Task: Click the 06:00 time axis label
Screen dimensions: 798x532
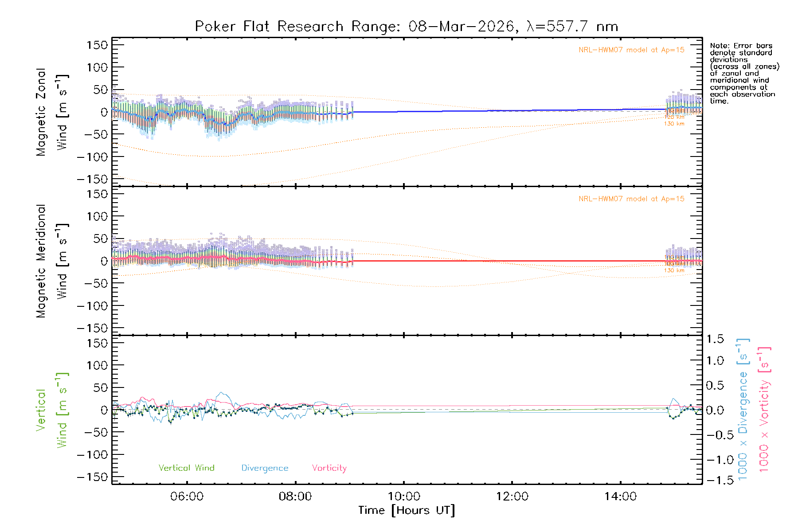Action: (187, 497)
